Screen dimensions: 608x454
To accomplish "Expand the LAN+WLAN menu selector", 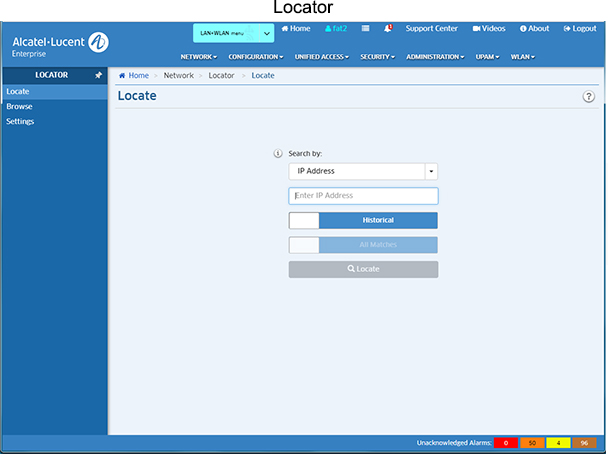I will (233, 33).
